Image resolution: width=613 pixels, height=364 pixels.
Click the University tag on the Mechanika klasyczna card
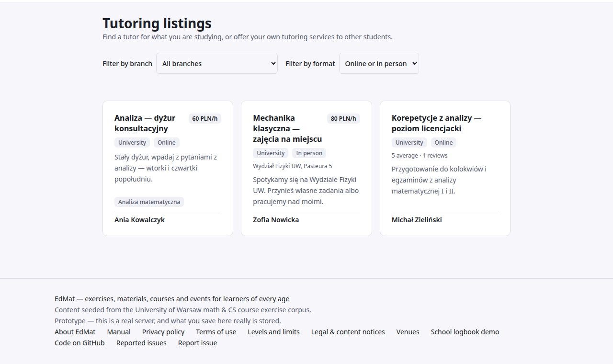(271, 153)
